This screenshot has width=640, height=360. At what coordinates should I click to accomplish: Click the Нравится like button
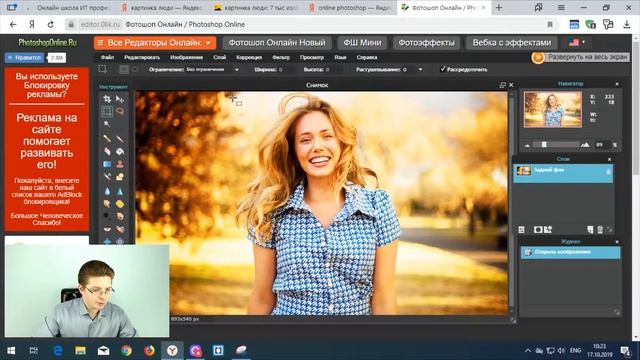[x=24, y=58]
